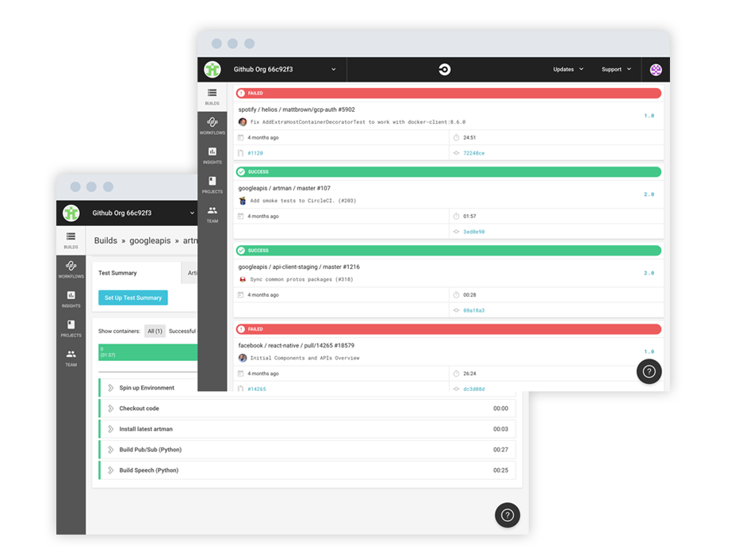This screenshot has height=560, width=739.
Task: Click green container 0 progress bar
Action: tap(148, 352)
